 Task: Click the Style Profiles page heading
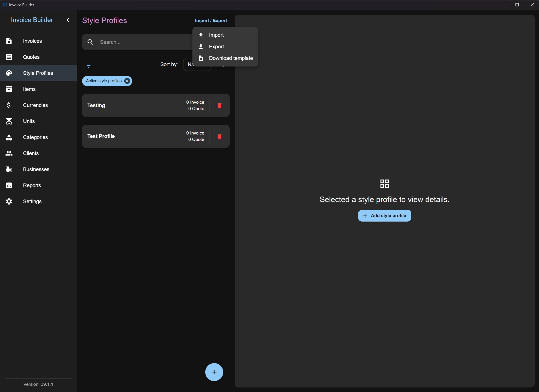(105, 21)
